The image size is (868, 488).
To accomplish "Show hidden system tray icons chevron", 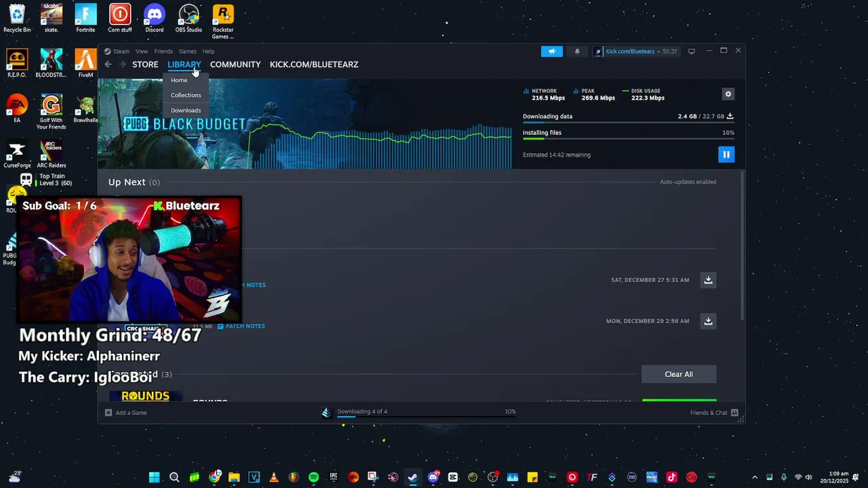I will pyautogui.click(x=755, y=477).
